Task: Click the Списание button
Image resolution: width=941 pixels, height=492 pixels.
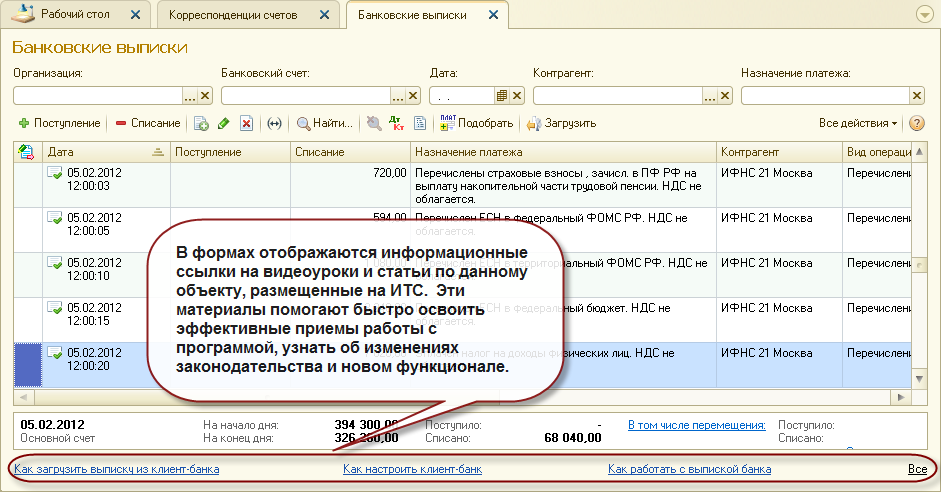Action: (147, 123)
